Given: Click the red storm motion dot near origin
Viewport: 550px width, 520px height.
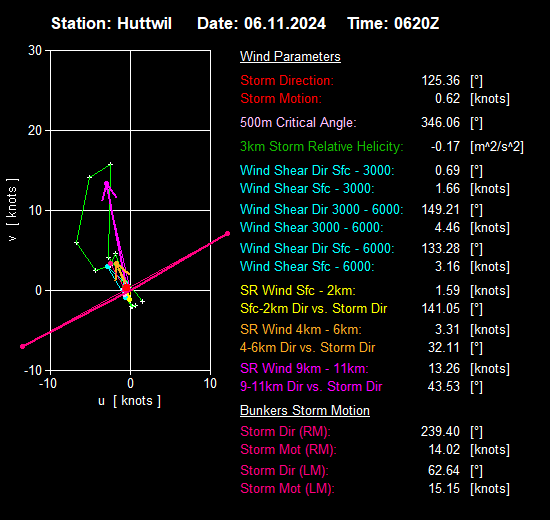Looking at the screenshot, I should pyautogui.click(x=126, y=288).
